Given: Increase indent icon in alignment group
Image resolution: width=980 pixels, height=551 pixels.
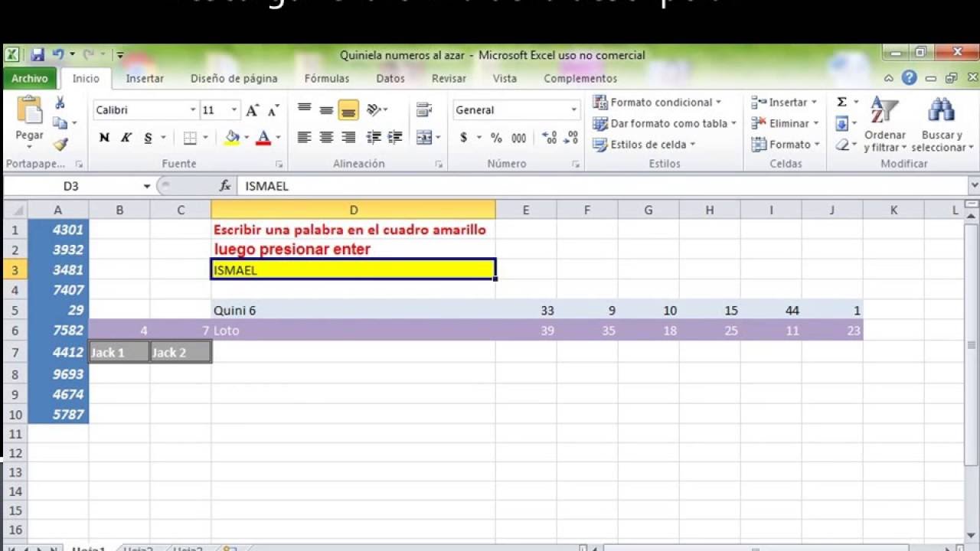Looking at the screenshot, I should (x=395, y=138).
